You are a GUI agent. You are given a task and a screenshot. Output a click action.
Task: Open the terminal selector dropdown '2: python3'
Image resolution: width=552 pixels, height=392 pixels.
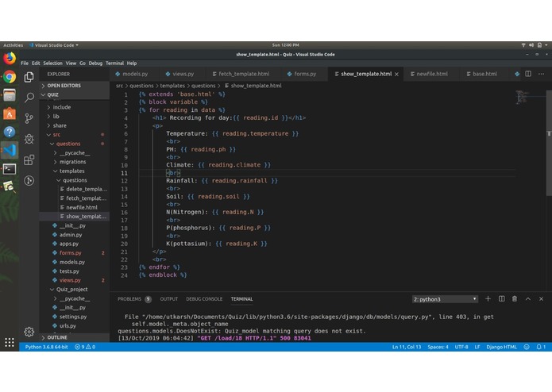point(445,299)
